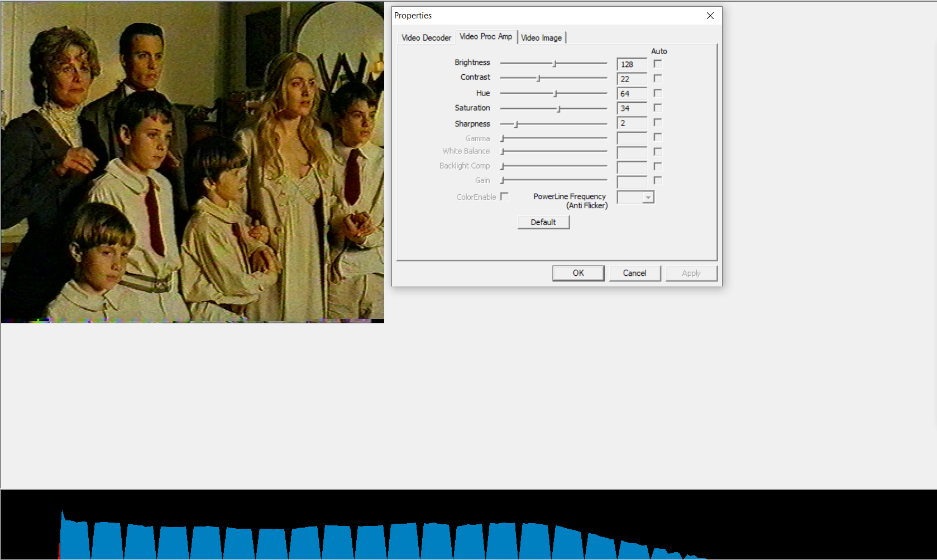Viewport: 937px width, 560px height.
Task: Focus the Brightness value field showing 128
Action: click(x=632, y=64)
